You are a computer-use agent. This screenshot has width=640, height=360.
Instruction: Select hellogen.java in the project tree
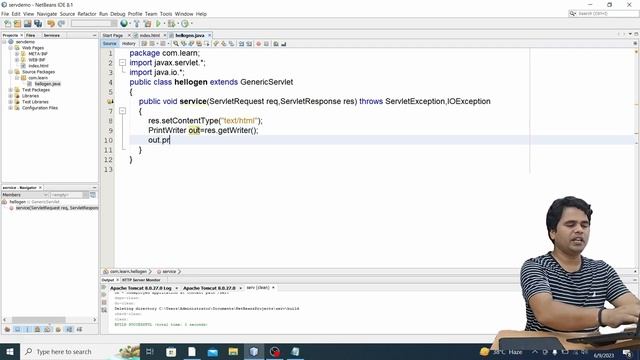click(47, 84)
